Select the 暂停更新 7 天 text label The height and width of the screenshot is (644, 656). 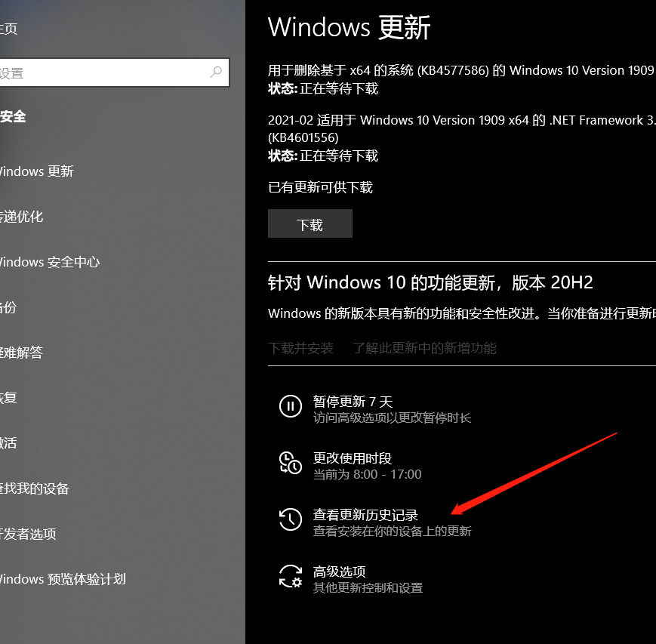coord(353,402)
